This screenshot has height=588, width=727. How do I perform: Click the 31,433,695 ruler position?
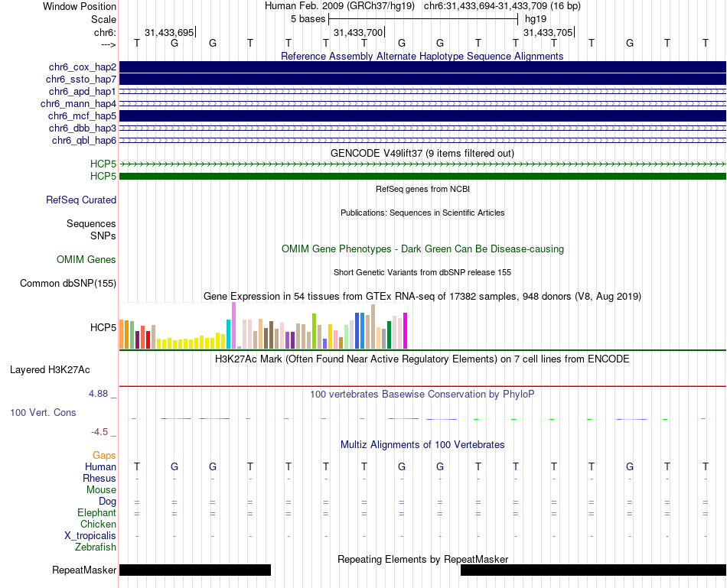pyautogui.click(x=169, y=32)
